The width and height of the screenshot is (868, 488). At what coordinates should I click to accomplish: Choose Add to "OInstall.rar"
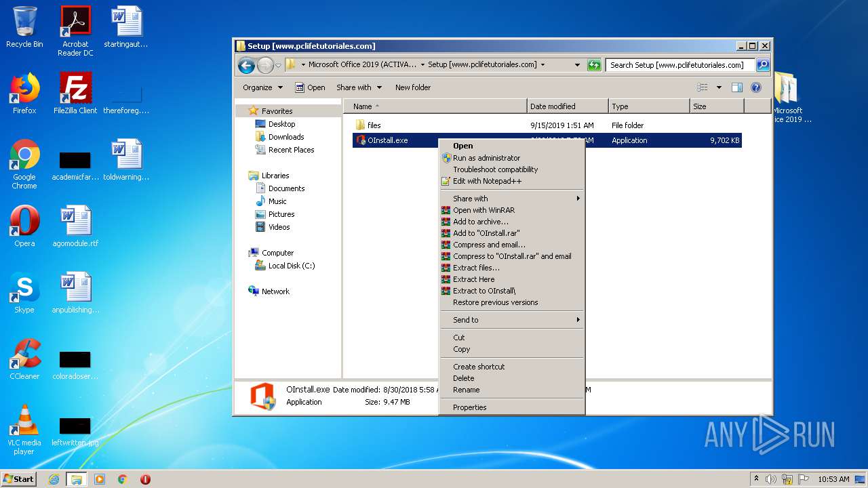pos(511,233)
